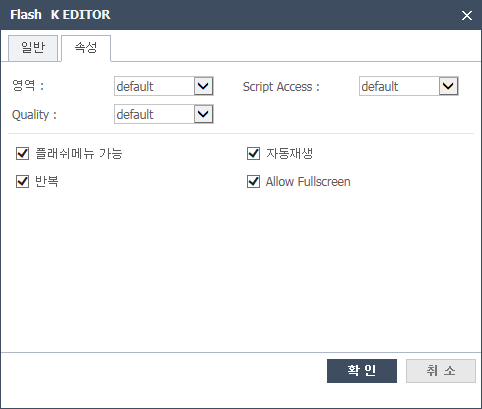Toggle the 자동재생 checkbox

[x=253, y=154]
